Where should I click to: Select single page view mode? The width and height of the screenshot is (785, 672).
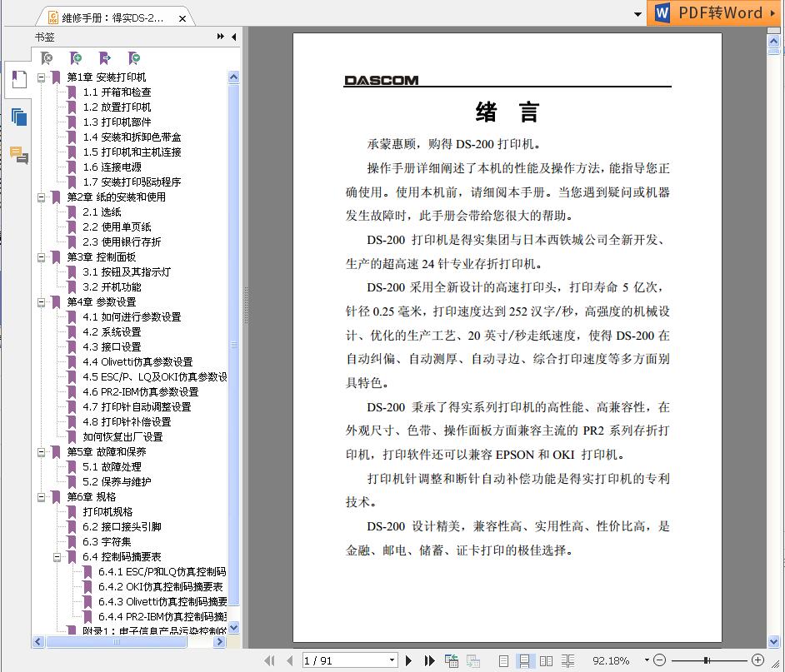click(503, 660)
